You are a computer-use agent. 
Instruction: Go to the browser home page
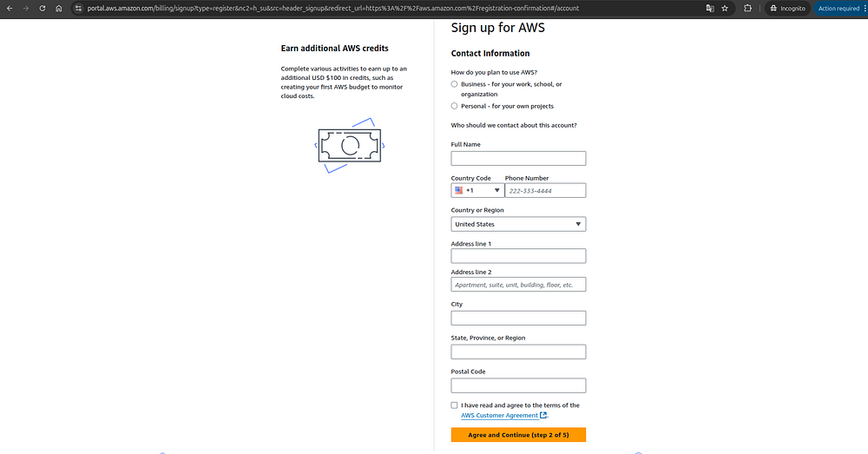tap(58, 8)
